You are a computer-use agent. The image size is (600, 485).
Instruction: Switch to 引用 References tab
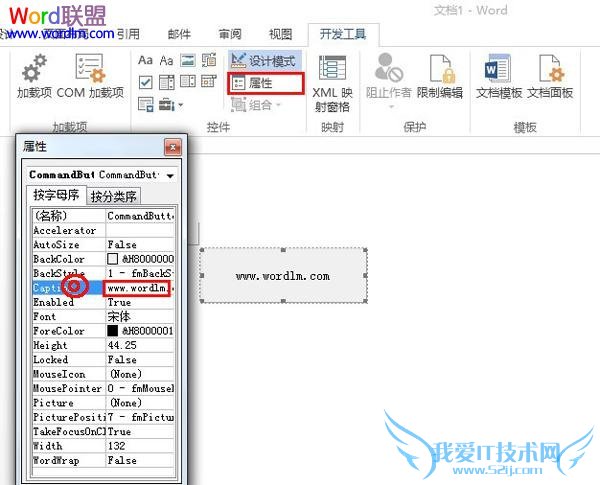tap(129, 34)
